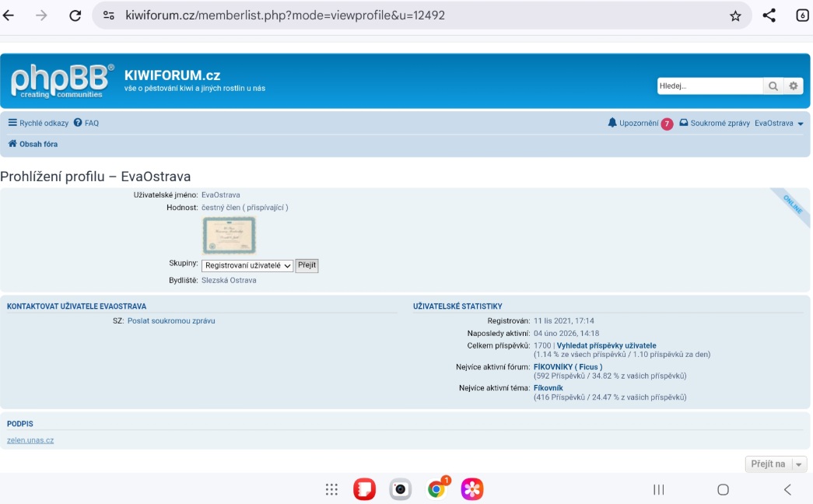Click the KONTAKTOVAT UŽIVATELE EVAOSTRAVA heading

click(x=76, y=306)
